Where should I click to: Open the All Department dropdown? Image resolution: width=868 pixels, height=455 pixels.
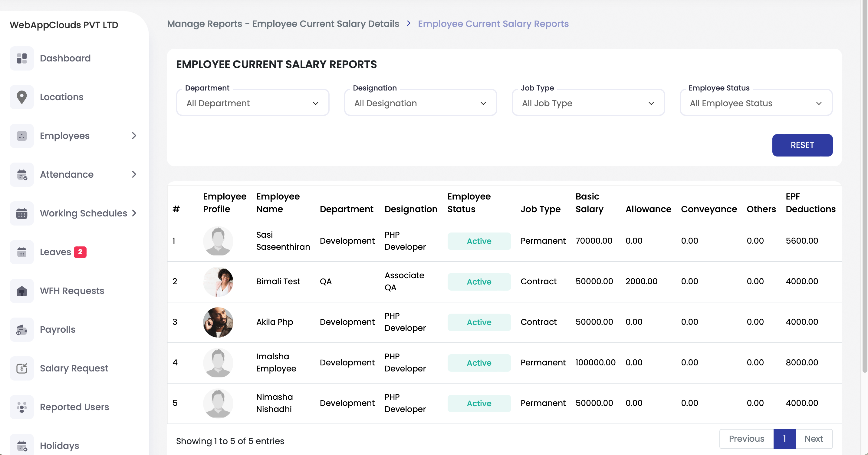[x=252, y=103]
